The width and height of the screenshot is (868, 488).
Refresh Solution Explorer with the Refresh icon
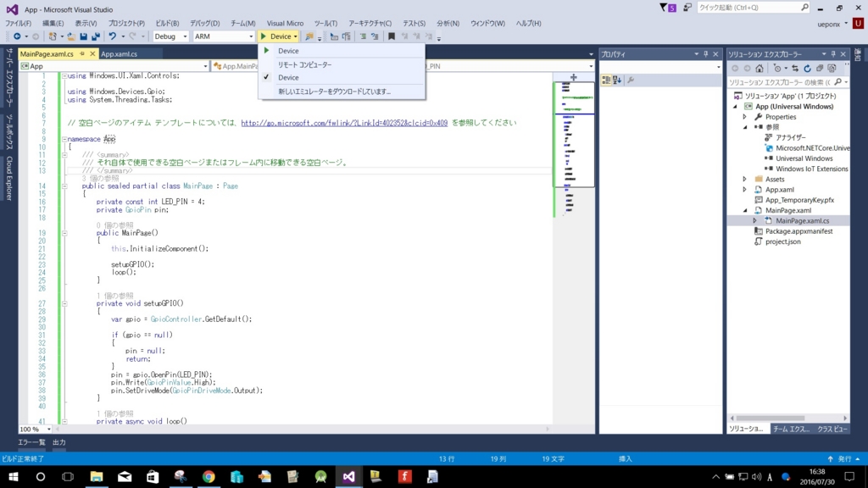tap(807, 68)
